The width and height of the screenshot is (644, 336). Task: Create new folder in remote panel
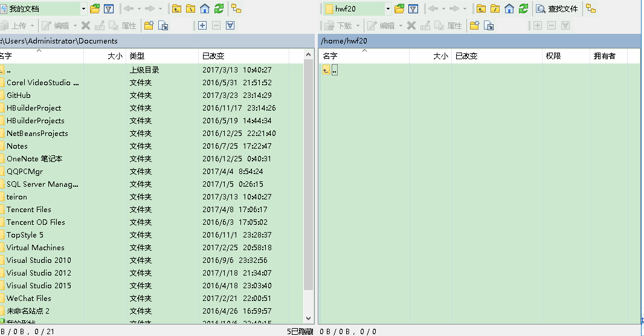[x=475, y=25]
